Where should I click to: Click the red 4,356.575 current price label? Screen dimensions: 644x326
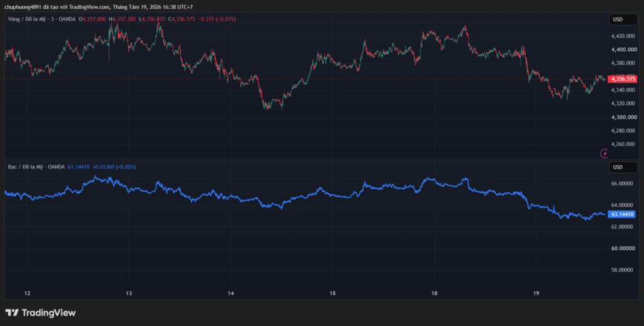(622, 79)
